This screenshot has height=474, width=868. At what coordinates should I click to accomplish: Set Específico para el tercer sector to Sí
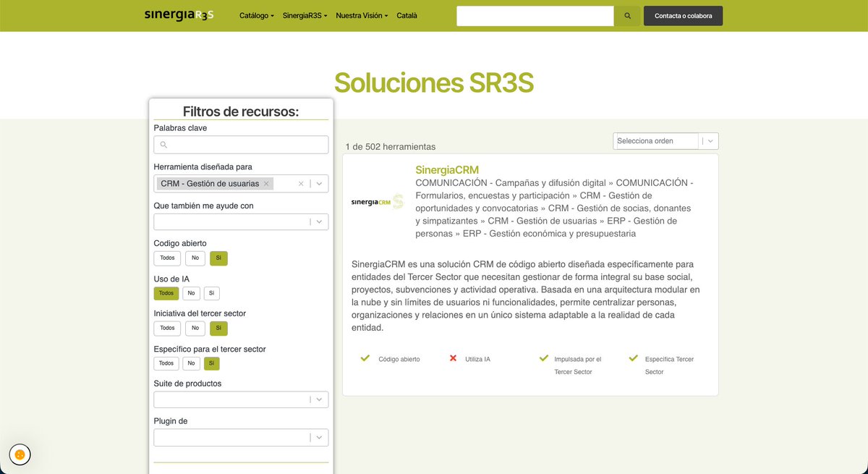click(x=211, y=363)
